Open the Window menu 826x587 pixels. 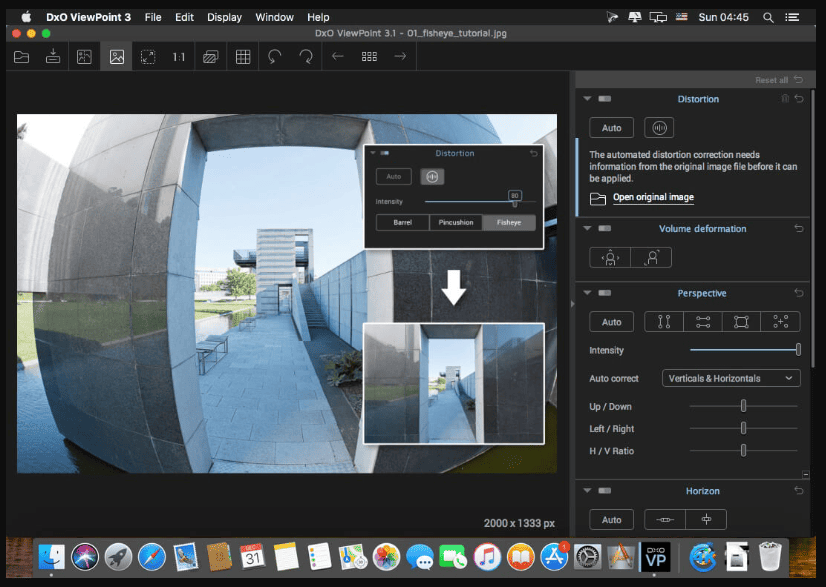[x=274, y=17]
